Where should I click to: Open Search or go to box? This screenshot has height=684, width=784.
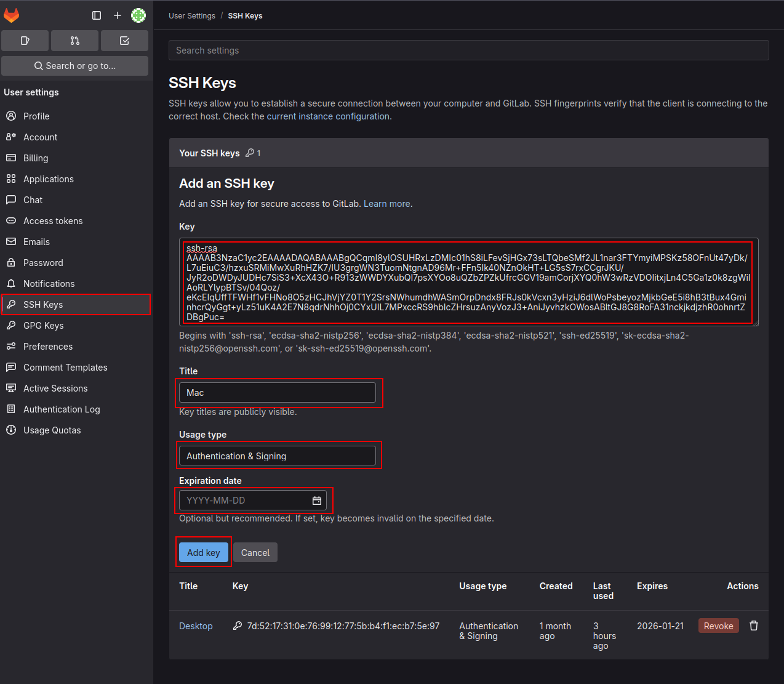74,66
